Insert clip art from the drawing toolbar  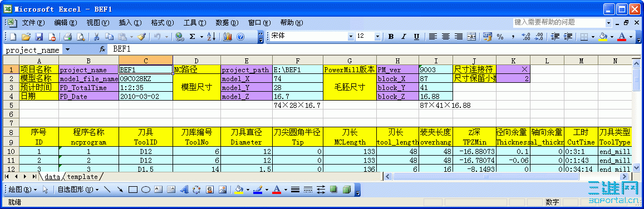(210, 190)
